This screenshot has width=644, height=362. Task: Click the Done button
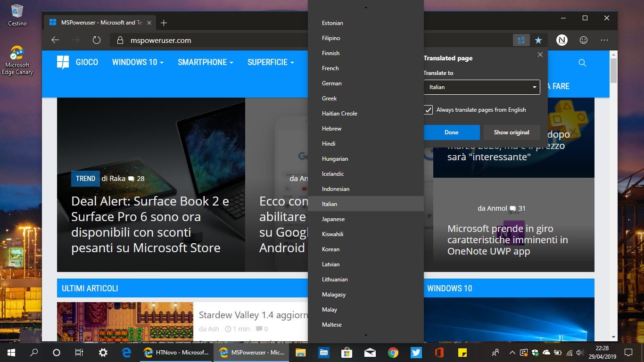pos(452,132)
